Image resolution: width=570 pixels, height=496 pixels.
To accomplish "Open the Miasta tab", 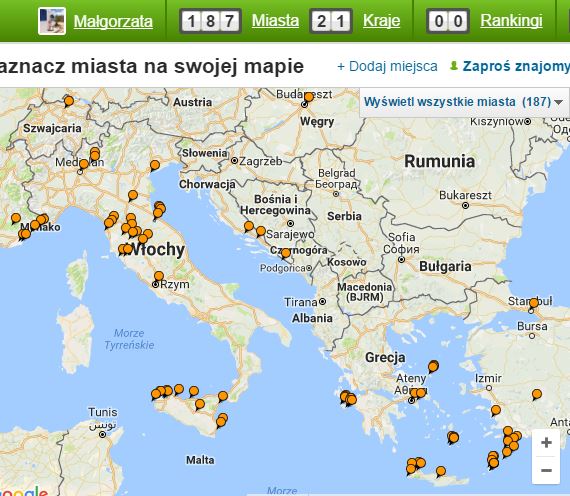I will [x=275, y=21].
